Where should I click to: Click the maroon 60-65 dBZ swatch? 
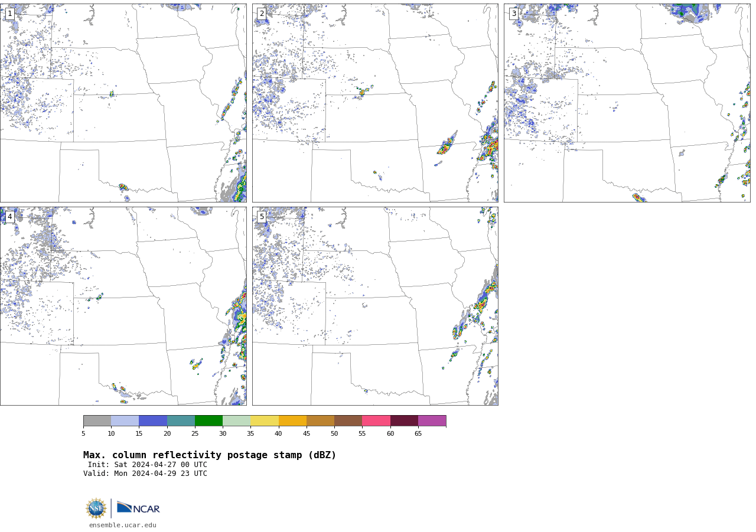404,420
